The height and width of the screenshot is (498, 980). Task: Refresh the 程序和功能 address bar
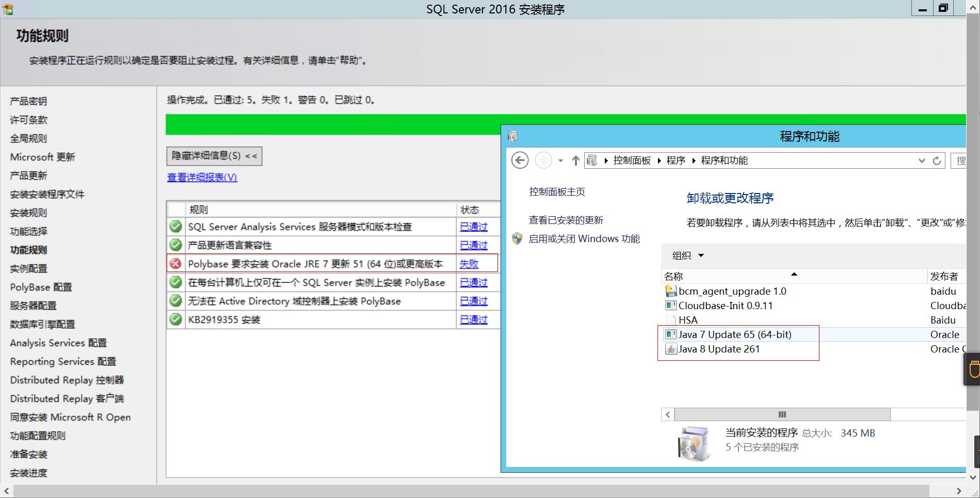[937, 160]
